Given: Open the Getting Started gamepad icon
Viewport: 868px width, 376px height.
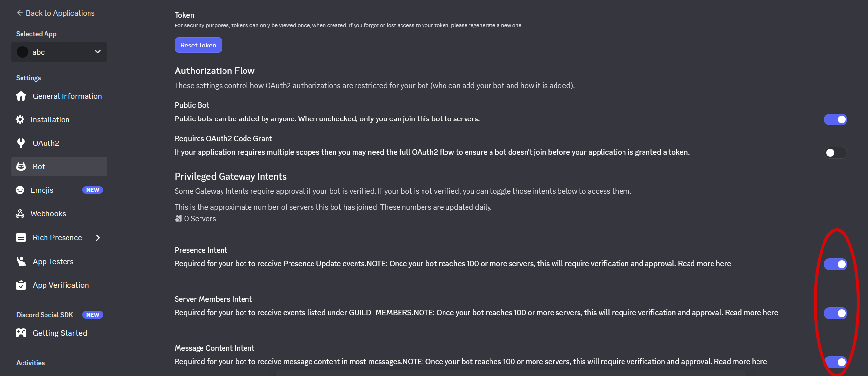Looking at the screenshot, I should tap(21, 333).
